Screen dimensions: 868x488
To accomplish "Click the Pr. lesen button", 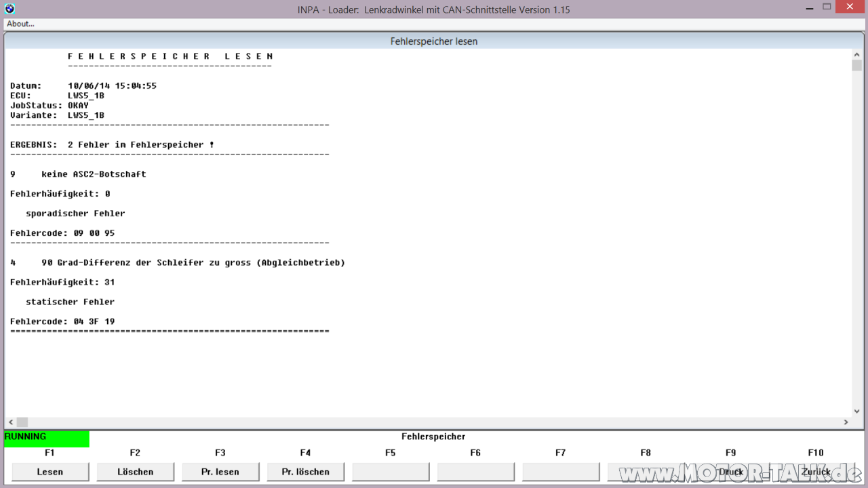I will [x=220, y=472].
